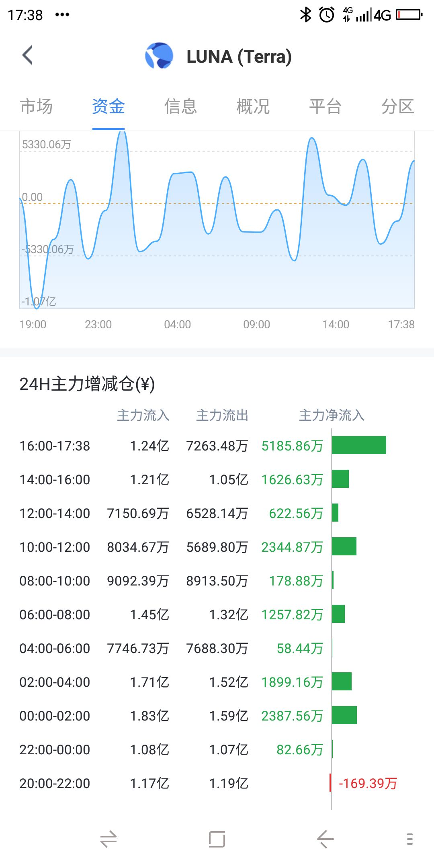Tap the 1626.63万 net inflow value

[x=293, y=479]
